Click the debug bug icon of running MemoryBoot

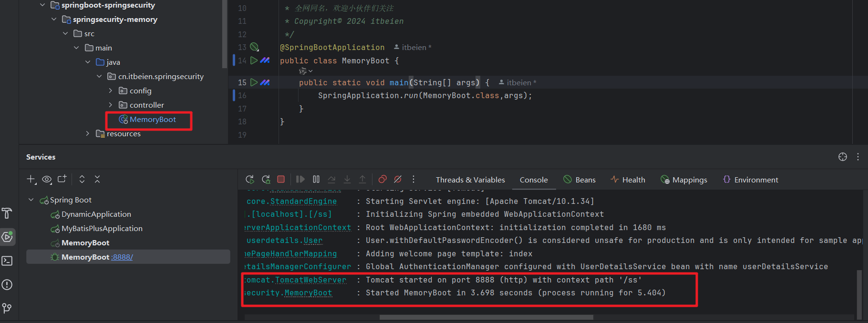pos(55,257)
